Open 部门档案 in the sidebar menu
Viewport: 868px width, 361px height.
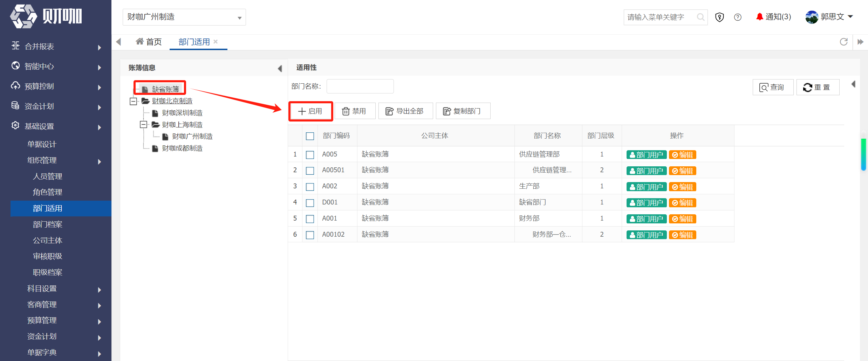(48, 224)
